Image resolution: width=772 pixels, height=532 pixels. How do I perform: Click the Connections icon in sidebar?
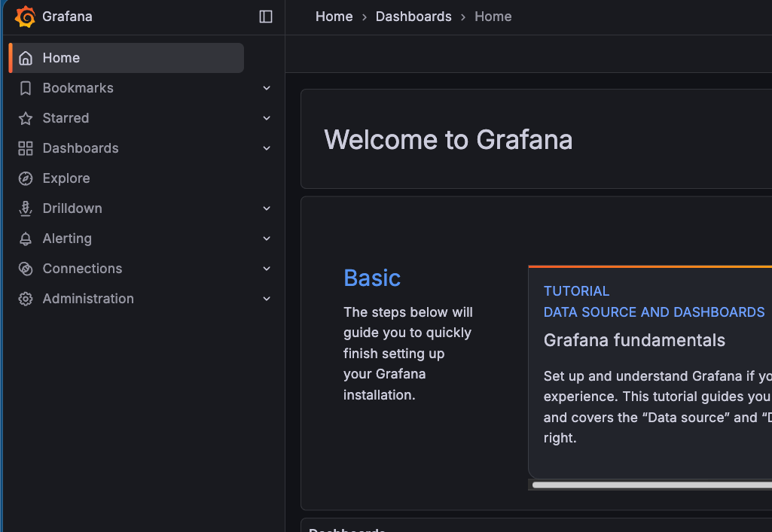tap(26, 269)
